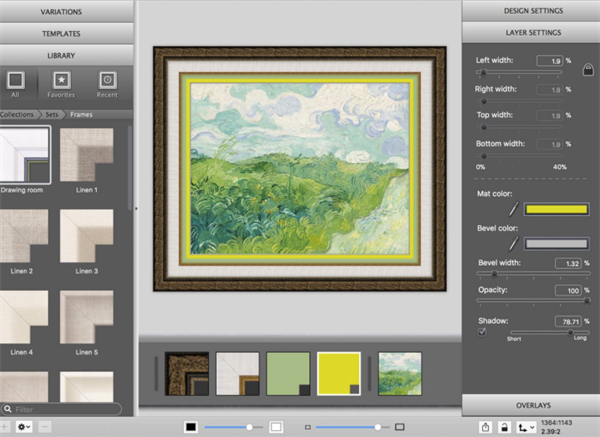This screenshot has width=600, height=437.
Task: Click the large zoom-in icon
Action: click(399, 427)
